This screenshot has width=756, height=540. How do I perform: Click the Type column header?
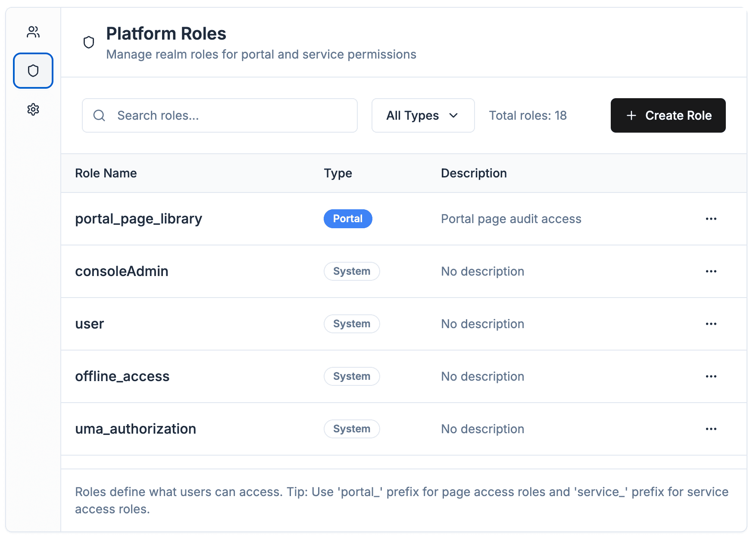click(338, 173)
